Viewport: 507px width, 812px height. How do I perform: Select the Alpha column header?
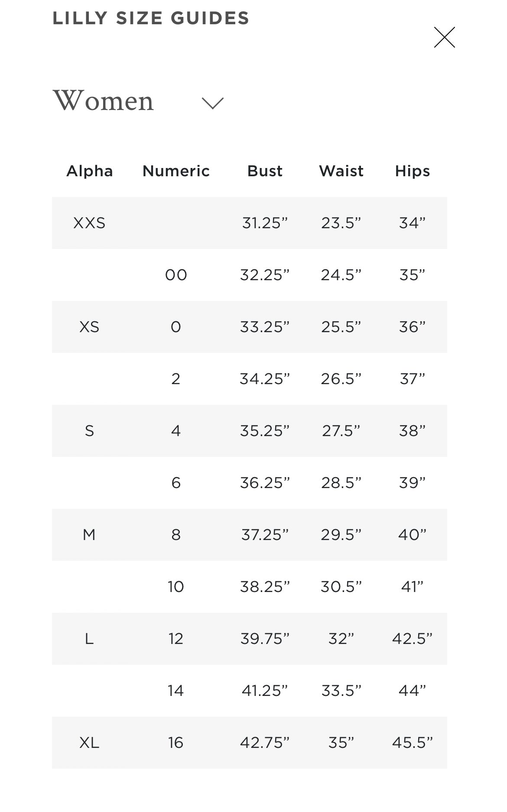tap(89, 171)
